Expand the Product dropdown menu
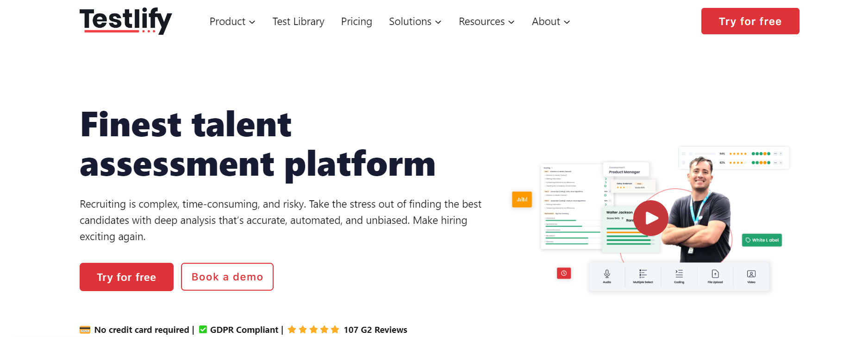868x337 pixels. point(232,22)
